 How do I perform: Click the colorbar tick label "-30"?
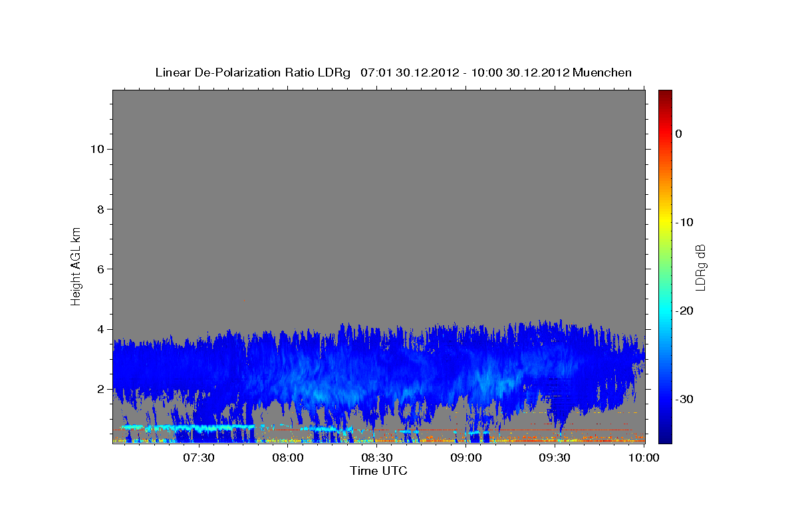684,399
